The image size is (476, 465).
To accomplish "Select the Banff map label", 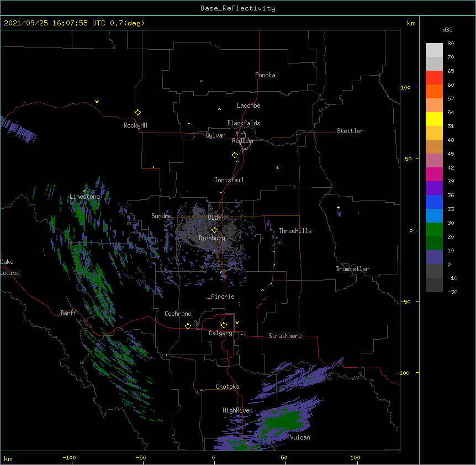I will coord(68,313).
